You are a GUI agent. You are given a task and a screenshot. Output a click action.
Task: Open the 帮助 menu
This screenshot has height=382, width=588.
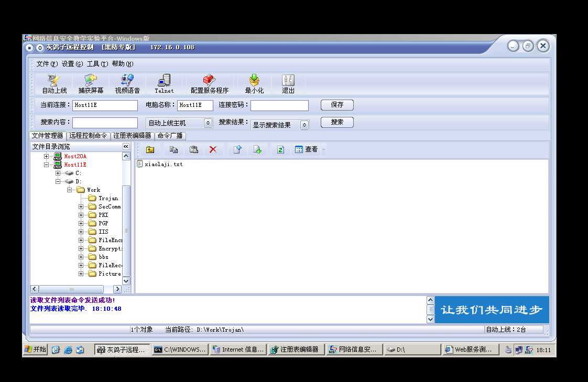pyautogui.click(x=122, y=64)
